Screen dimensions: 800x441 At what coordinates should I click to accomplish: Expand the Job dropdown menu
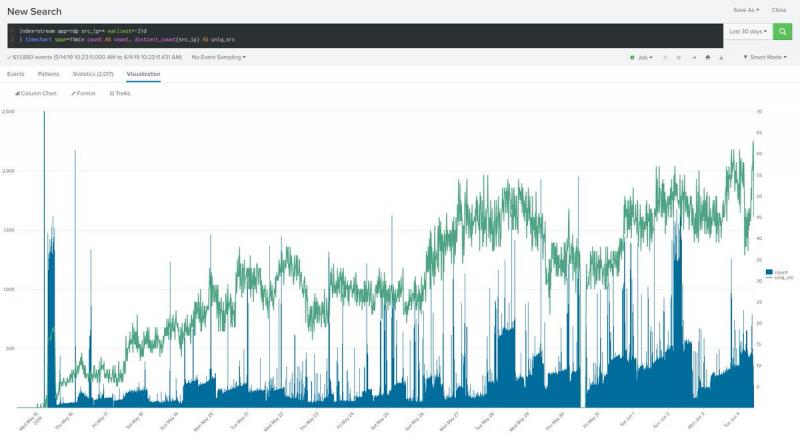642,57
